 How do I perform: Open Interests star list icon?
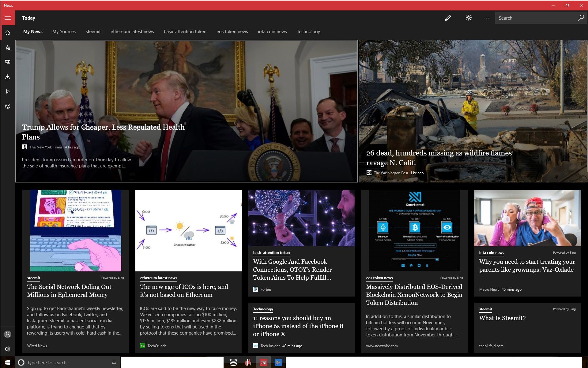pos(8,47)
